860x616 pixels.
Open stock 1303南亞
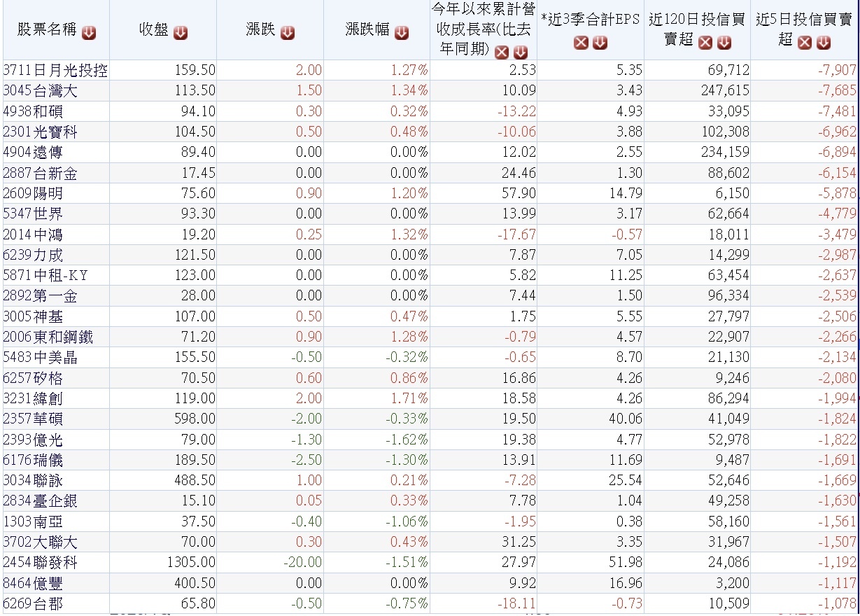[x=33, y=521]
